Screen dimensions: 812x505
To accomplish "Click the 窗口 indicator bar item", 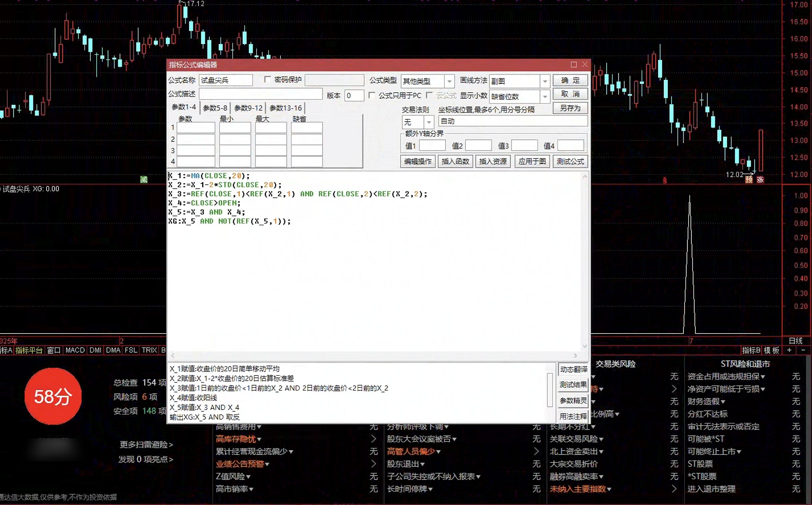I will (54, 350).
